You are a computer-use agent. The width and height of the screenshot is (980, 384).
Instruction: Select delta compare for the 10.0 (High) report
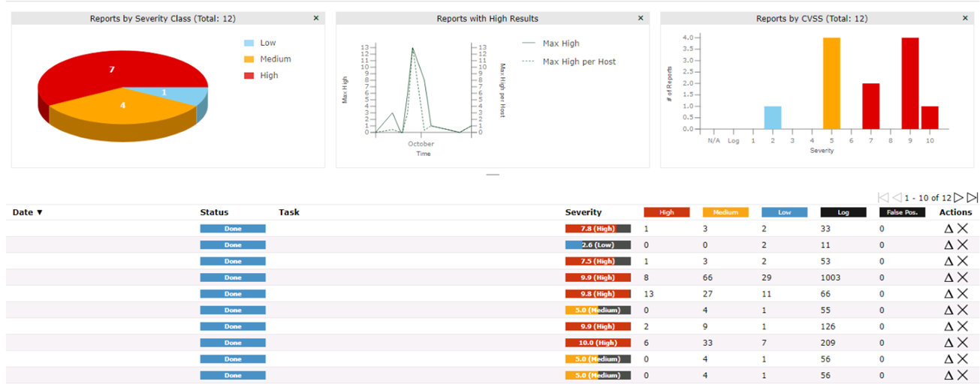coord(948,343)
